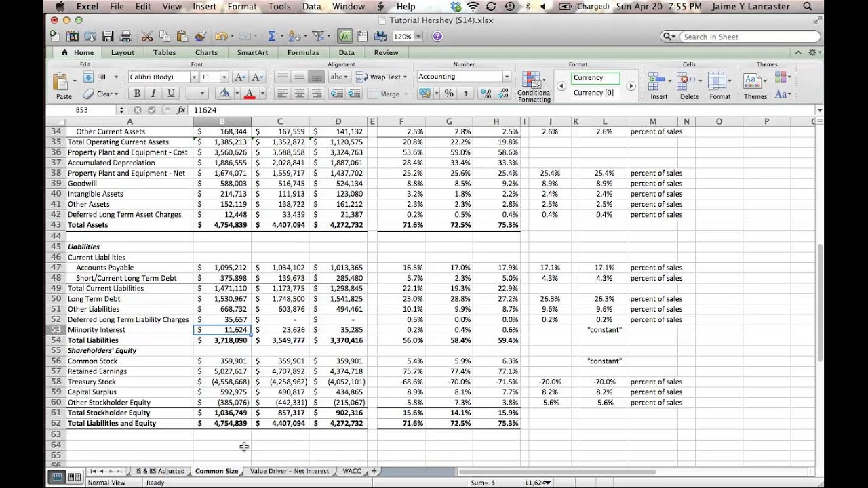Image resolution: width=868 pixels, height=488 pixels.
Task: Switch to the Formulas ribbon tab
Action: 303,52
